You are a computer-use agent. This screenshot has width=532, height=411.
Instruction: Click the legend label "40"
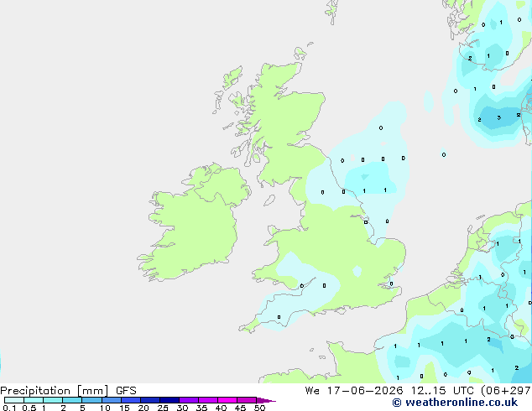(x=221, y=408)
